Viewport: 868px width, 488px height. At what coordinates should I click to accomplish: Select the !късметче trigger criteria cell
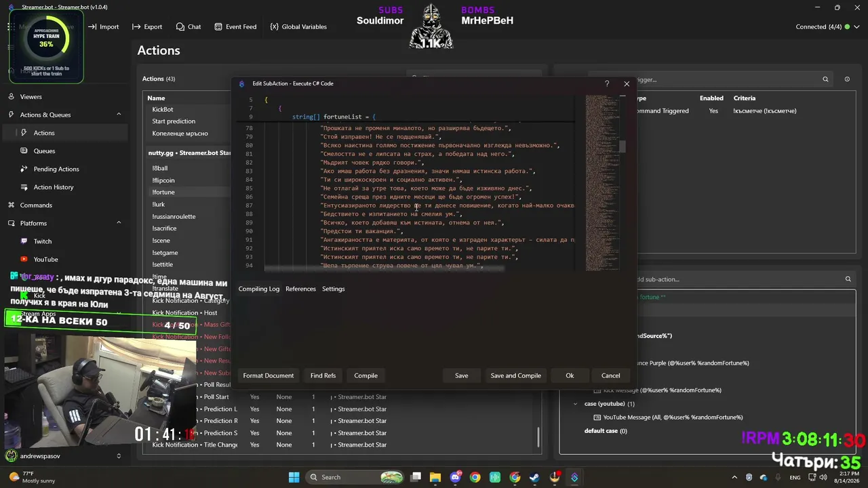click(765, 110)
